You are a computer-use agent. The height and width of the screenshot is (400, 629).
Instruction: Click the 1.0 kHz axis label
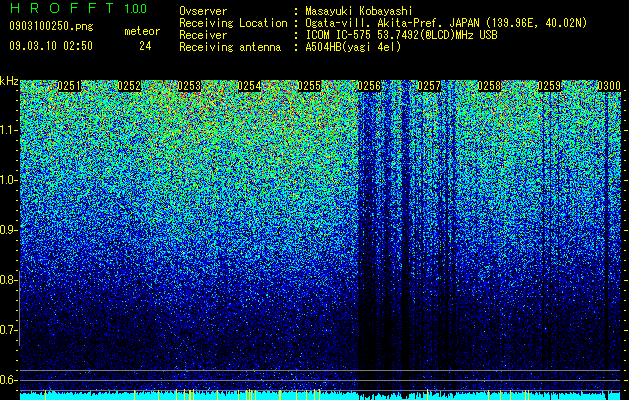pyautogui.click(x=9, y=180)
